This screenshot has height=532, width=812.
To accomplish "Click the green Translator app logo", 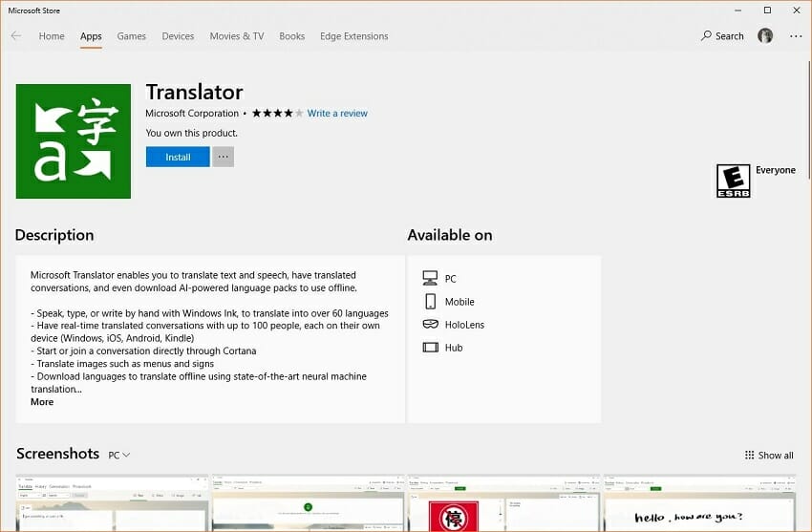I will pyautogui.click(x=74, y=141).
